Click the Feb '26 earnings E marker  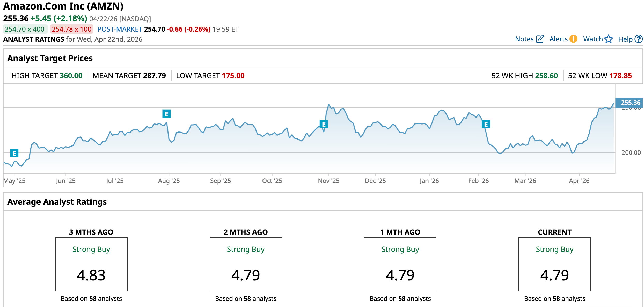pos(486,125)
